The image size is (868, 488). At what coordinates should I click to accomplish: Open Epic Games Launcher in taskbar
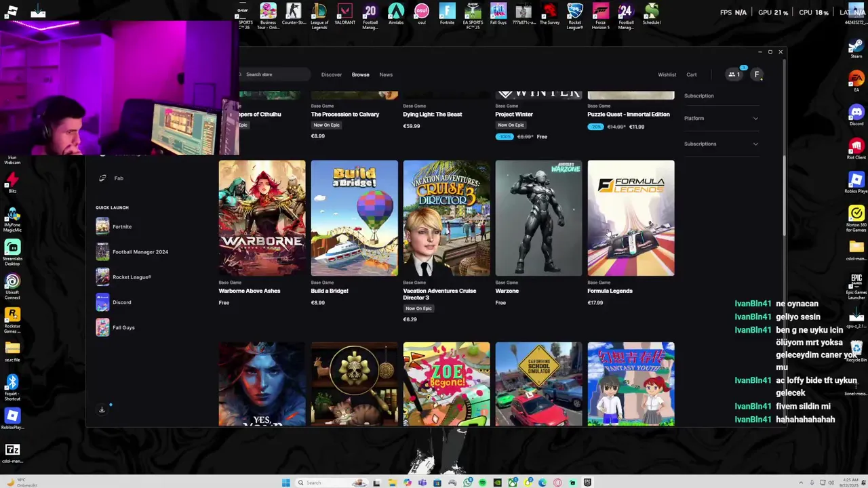point(587,483)
